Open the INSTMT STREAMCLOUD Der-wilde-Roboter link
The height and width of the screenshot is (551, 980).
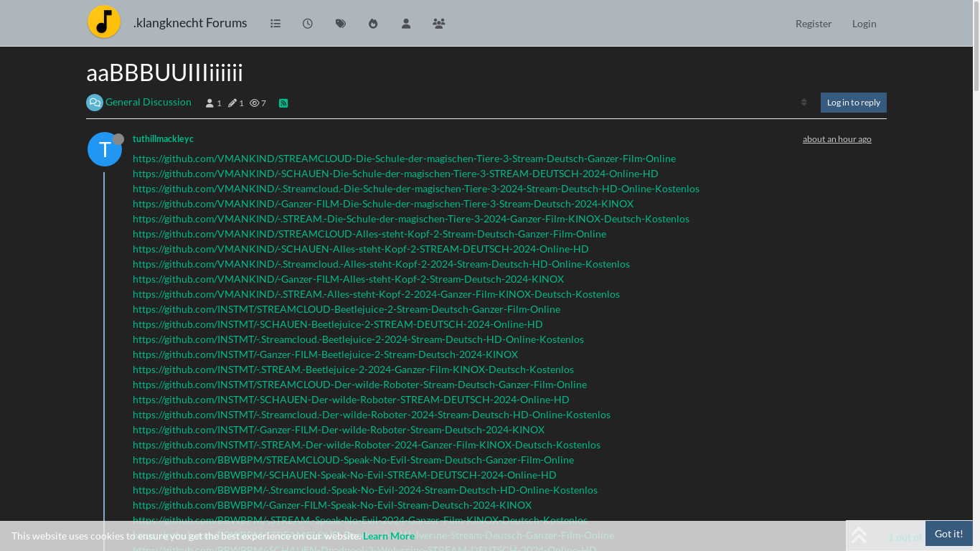tap(359, 385)
